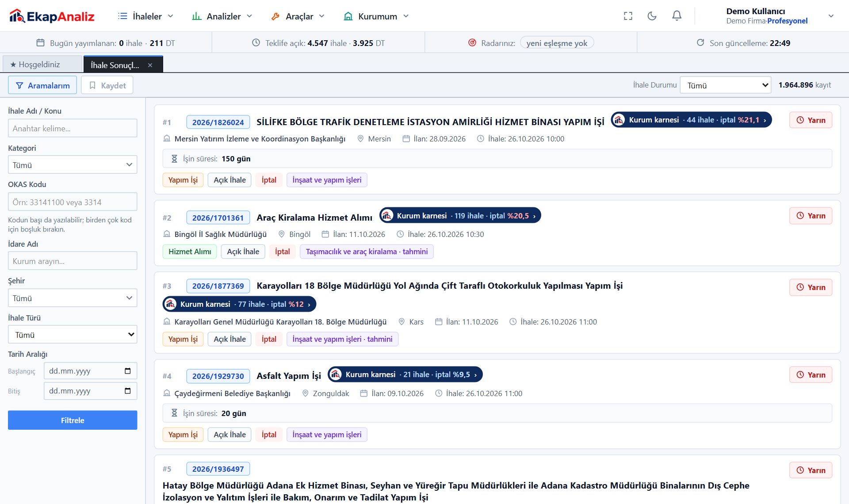Screen dimensions: 849x504
Task: Click the Filtrele button
Action: (73, 420)
